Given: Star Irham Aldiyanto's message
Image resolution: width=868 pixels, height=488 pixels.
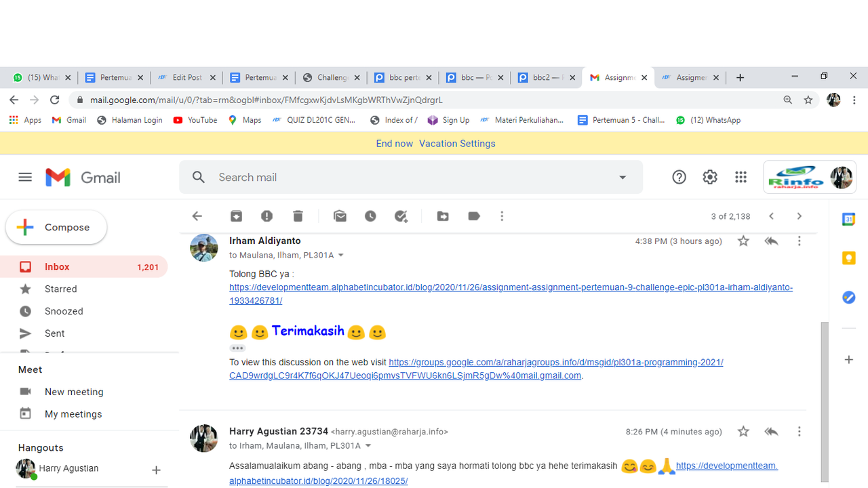Looking at the screenshot, I should coord(743,241).
